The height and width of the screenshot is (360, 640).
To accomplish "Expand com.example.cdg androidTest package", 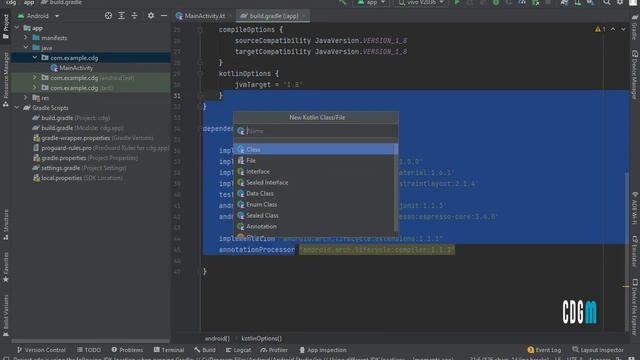I will [x=35, y=78].
